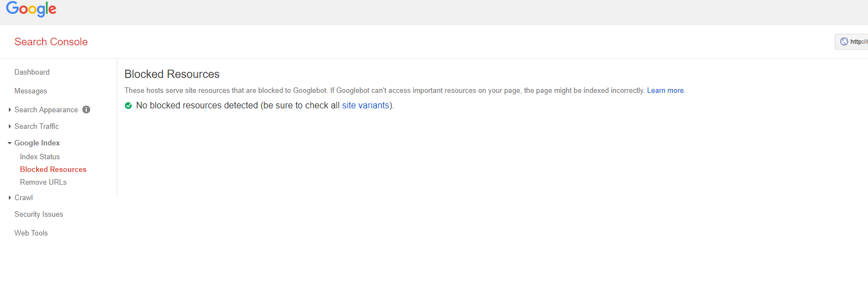This screenshot has height=303, width=868.
Task: Open Index Status page
Action: (x=40, y=157)
